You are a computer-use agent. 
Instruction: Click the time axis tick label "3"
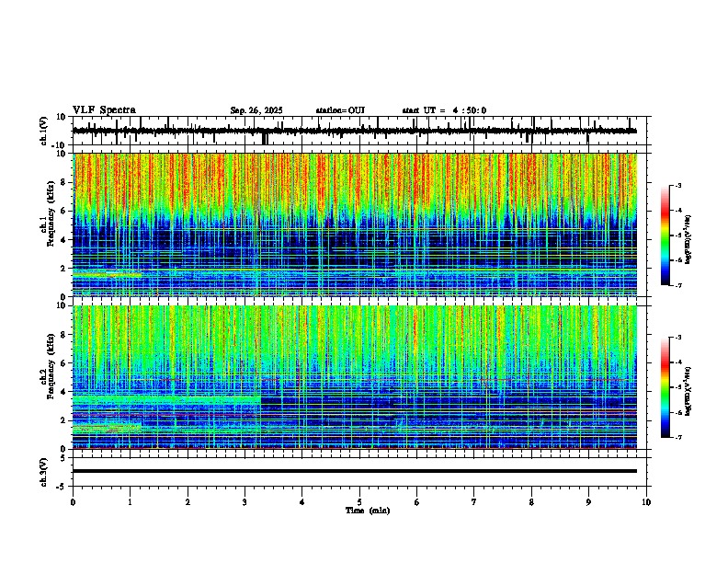[x=245, y=502]
